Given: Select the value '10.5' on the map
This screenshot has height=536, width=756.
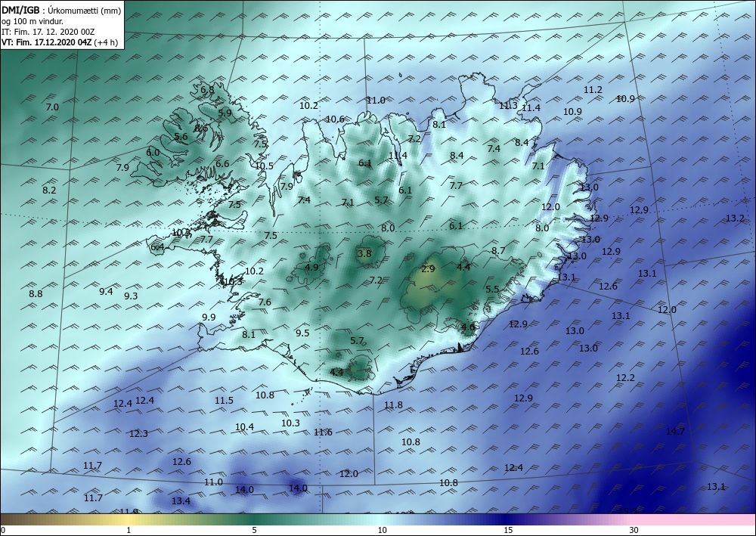Looking at the screenshot, I should click(264, 166).
